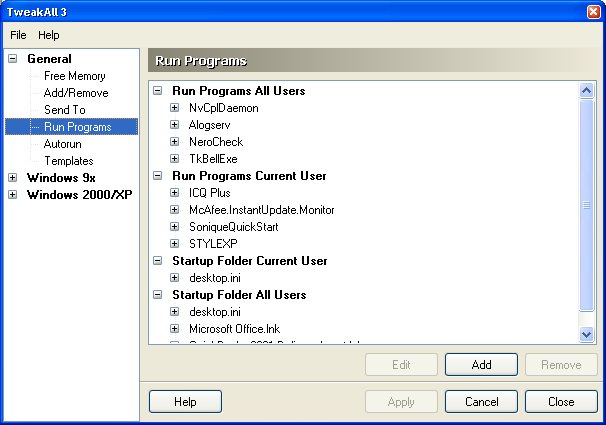606x425 pixels.
Task: Select Startup Folder All Users heading
Action: 239,295
